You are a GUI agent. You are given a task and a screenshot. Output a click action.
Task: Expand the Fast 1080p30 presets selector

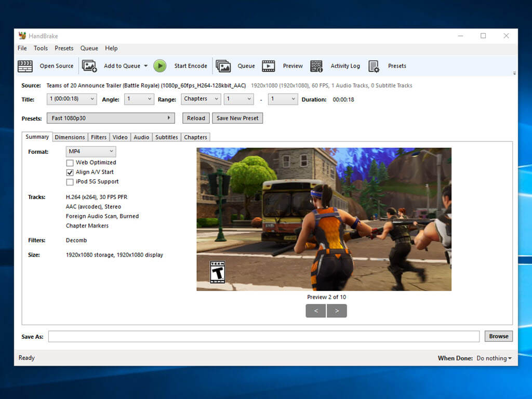point(111,118)
